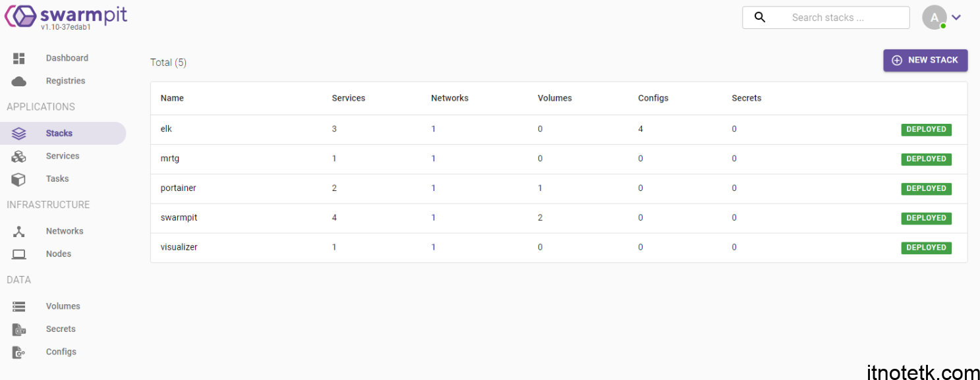Screen dimensions: 980x380
Task: Open the Services sidebar menu item
Action: [x=63, y=156]
